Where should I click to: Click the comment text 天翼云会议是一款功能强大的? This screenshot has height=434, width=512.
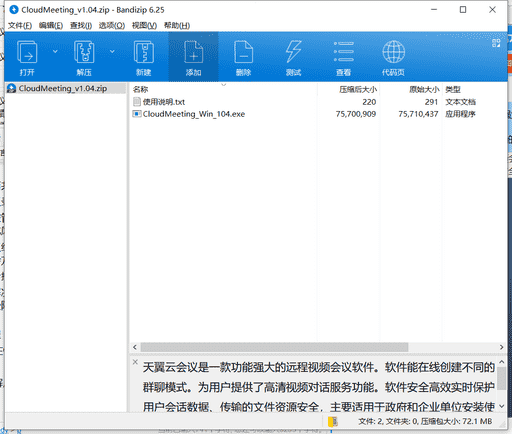tap(214, 367)
